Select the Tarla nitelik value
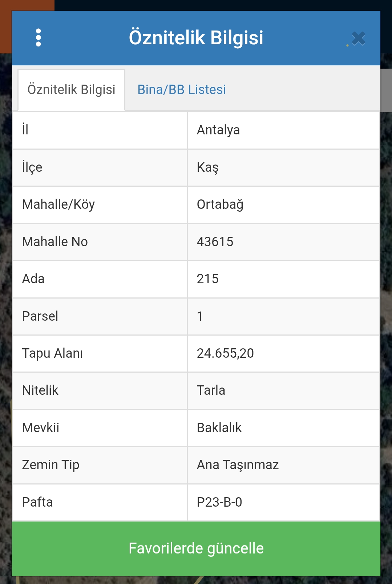Image resolution: width=392 pixels, height=584 pixels. [211, 390]
